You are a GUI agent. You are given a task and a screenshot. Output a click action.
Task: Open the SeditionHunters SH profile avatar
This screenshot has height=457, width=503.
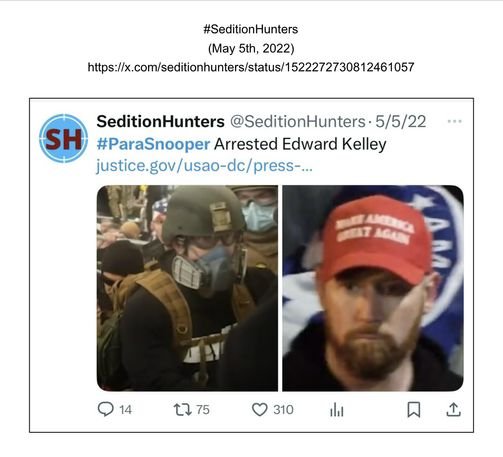click(63, 138)
